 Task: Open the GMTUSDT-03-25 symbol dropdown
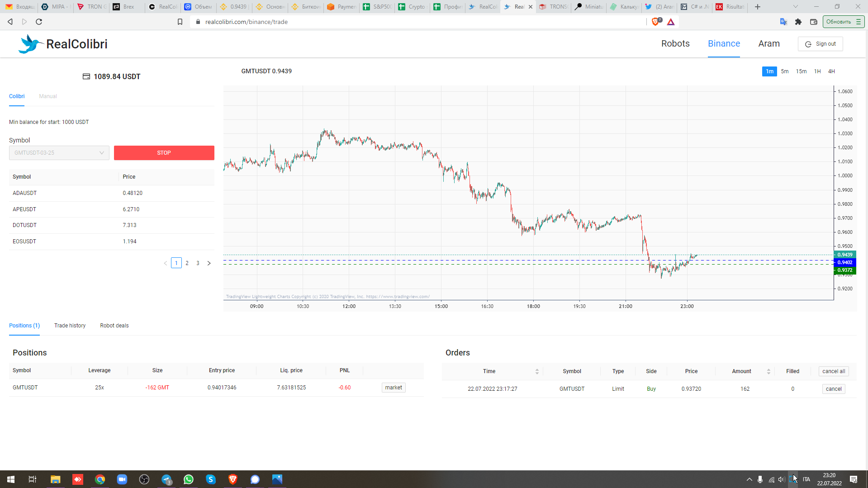pos(59,153)
